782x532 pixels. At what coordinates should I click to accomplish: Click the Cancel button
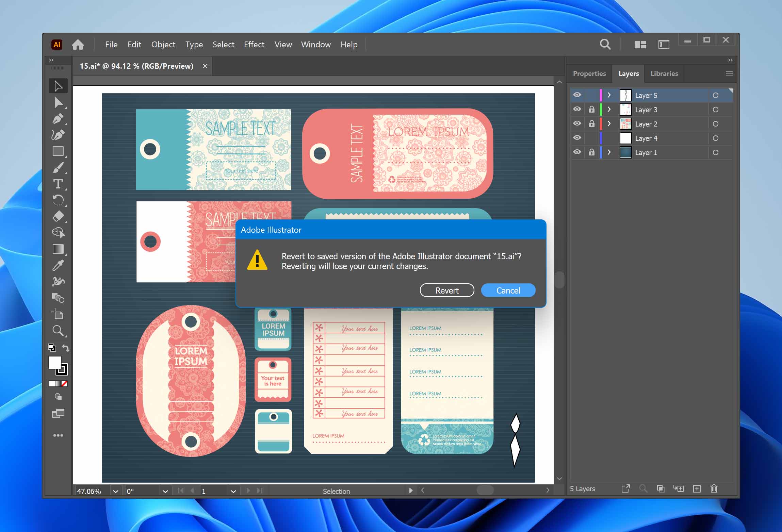508,290
